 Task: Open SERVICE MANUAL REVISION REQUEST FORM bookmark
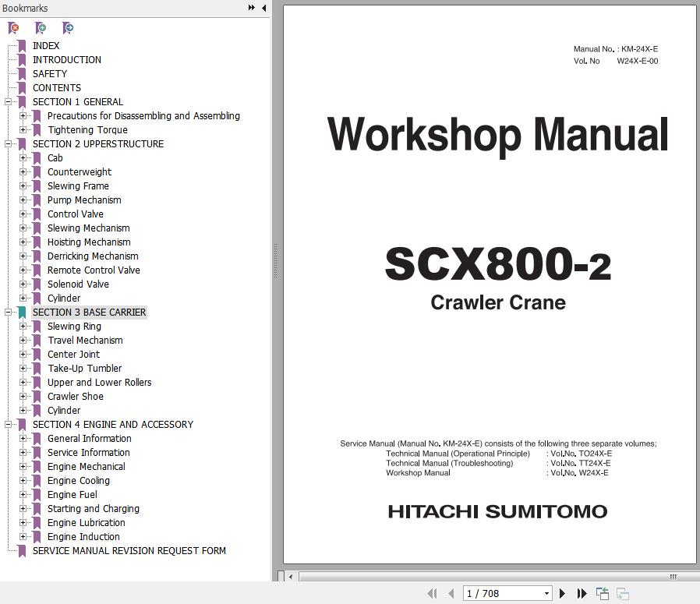(x=129, y=551)
